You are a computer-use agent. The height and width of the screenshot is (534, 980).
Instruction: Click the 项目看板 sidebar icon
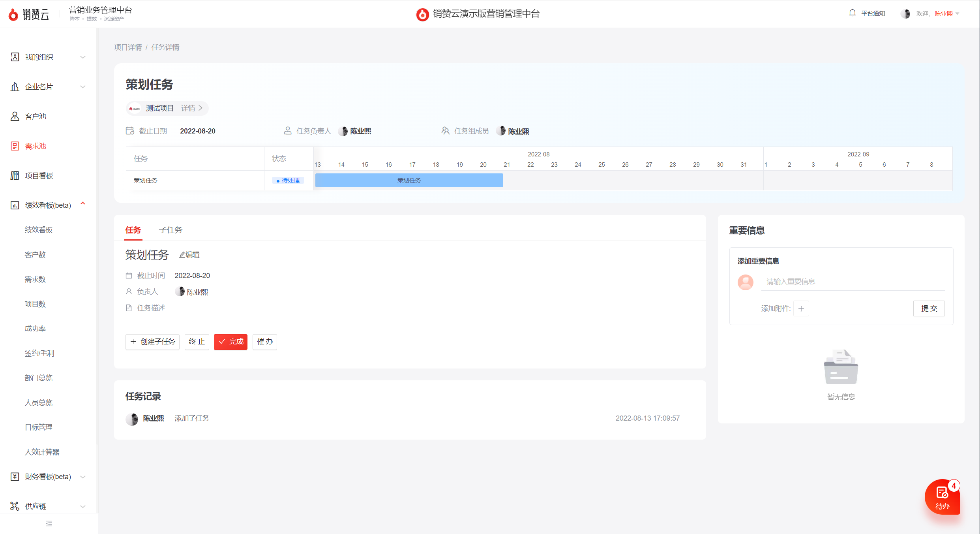point(15,175)
